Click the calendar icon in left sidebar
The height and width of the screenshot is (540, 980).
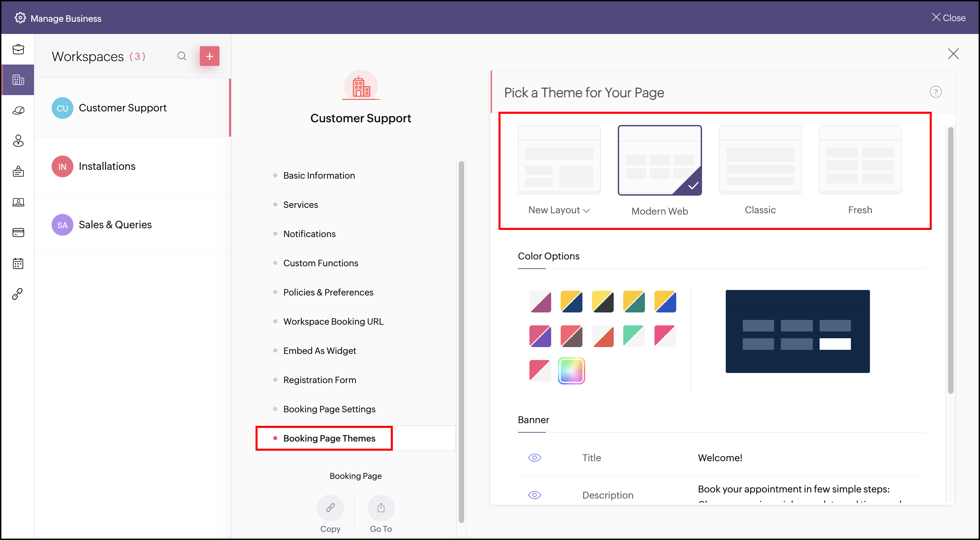[18, 263]
